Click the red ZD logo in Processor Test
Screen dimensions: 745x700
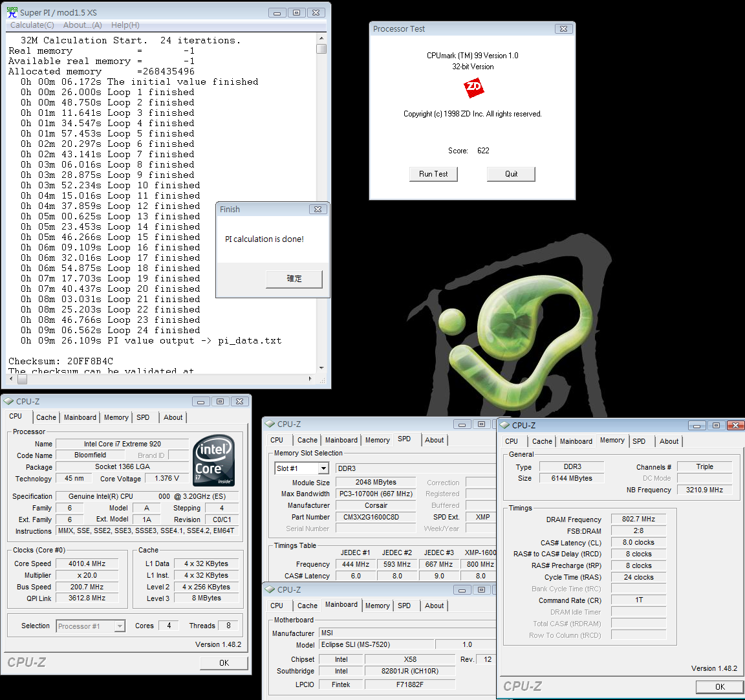point(474,87)
